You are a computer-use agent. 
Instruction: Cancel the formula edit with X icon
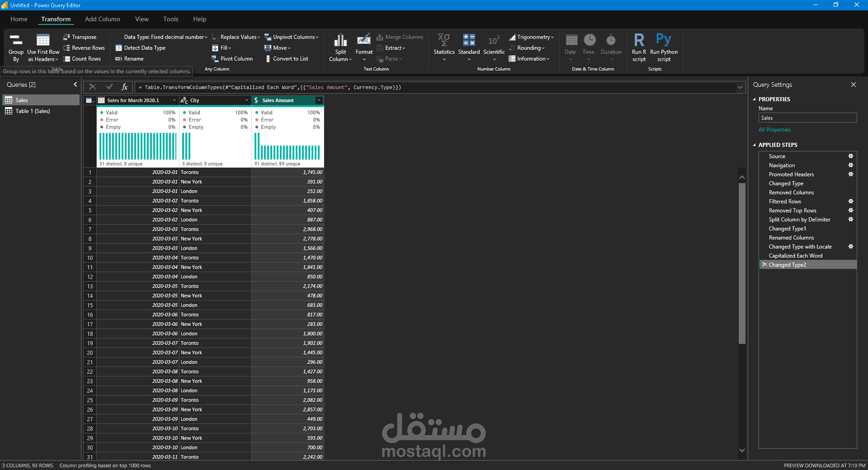point(93,87)
